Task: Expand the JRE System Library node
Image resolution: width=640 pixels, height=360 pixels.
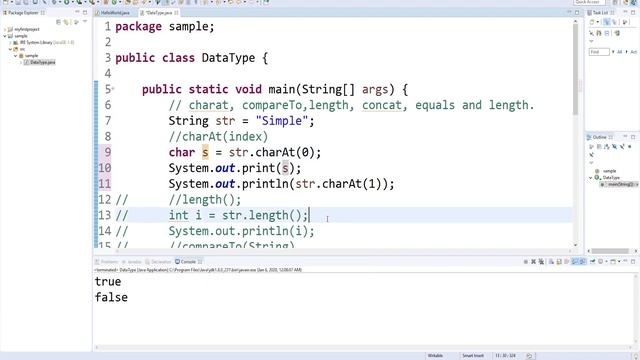Action: coord(10,42)
